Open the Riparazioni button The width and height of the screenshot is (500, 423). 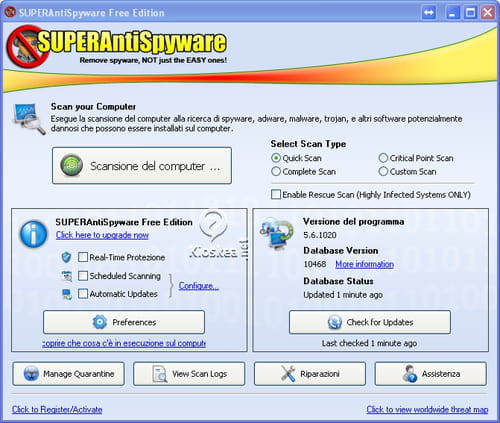(310, 374)
